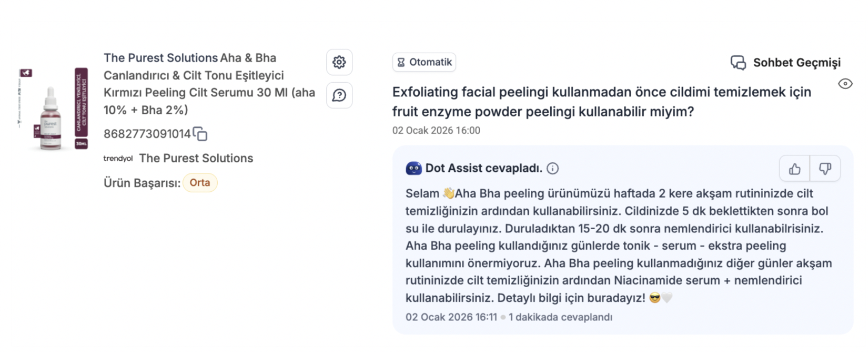Open the gear settings icon beside product
Image resolution: width=868 pixels, height=352 pixels.
click(x=339, y=62)
